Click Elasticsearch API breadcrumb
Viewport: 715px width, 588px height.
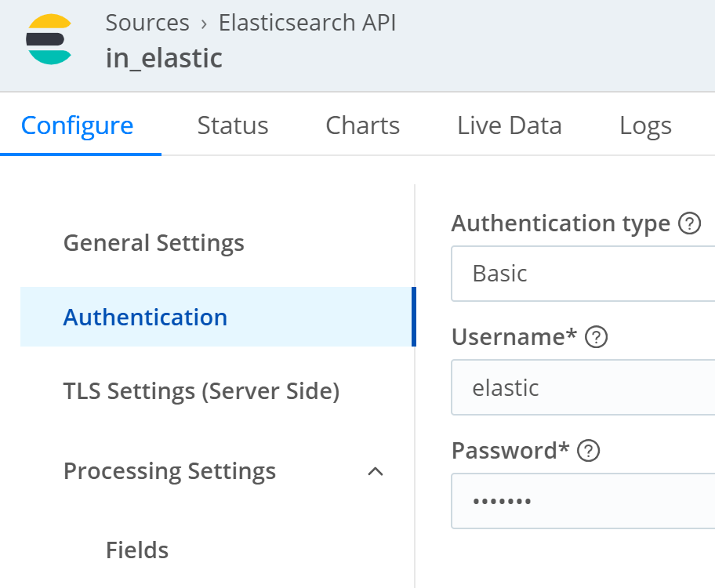pyautogui.click(x=307, y=23)
